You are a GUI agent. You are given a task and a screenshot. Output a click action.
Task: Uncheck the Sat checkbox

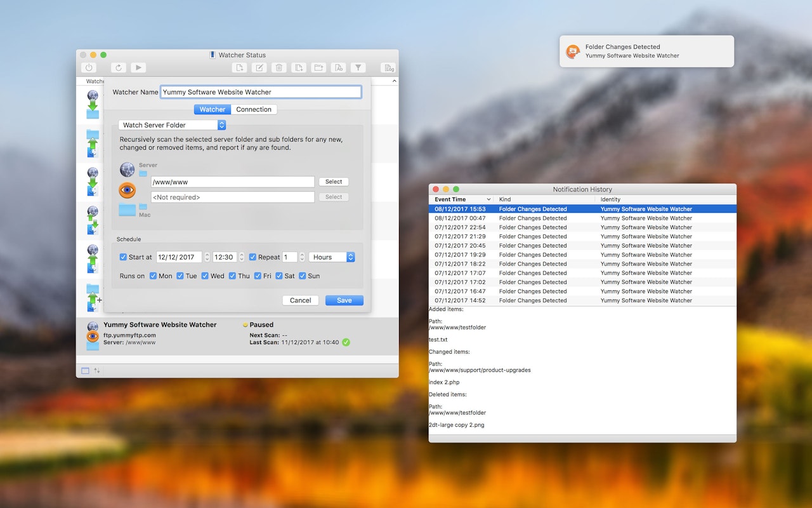(x=279, y=276)
